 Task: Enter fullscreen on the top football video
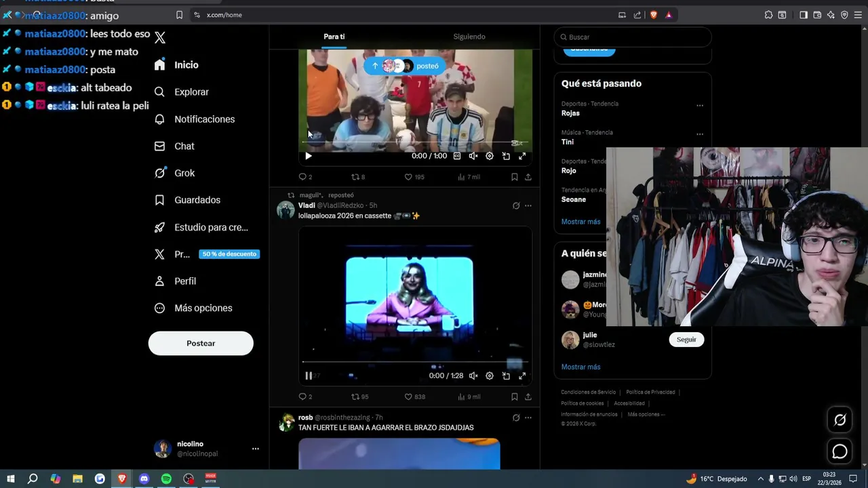coord(522,156)
